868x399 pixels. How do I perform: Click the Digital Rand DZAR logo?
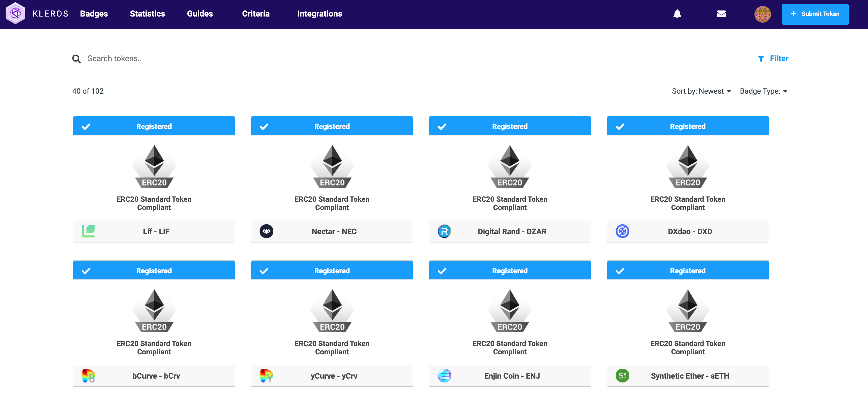pos(444,231)
